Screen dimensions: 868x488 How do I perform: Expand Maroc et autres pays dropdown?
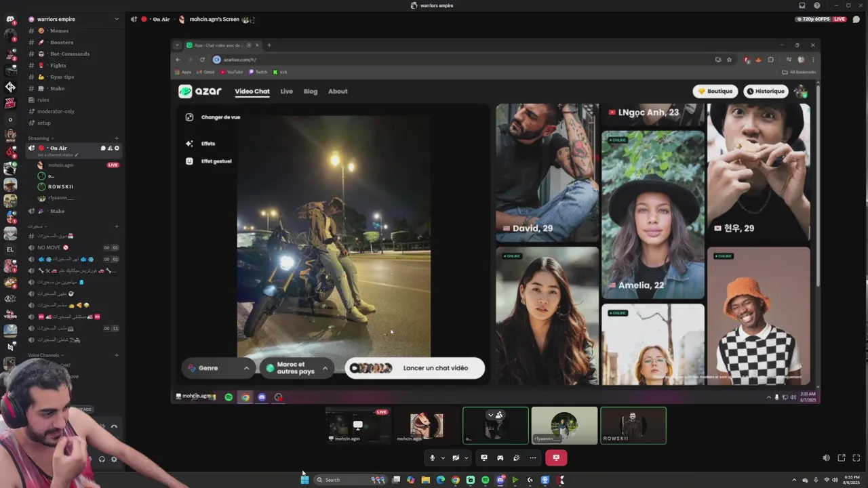(297, 368)
